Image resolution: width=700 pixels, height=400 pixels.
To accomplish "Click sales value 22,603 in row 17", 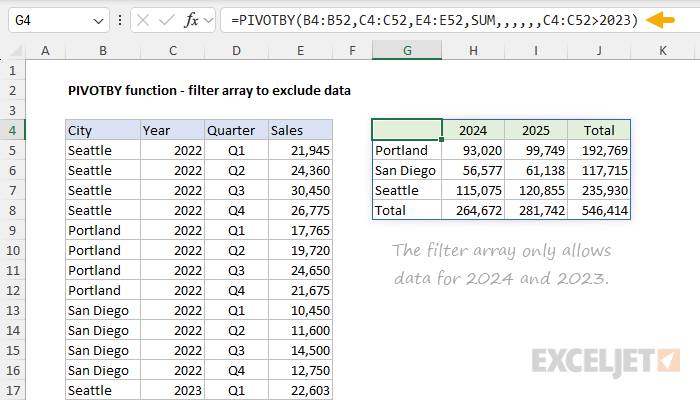I will pos(300,391).
